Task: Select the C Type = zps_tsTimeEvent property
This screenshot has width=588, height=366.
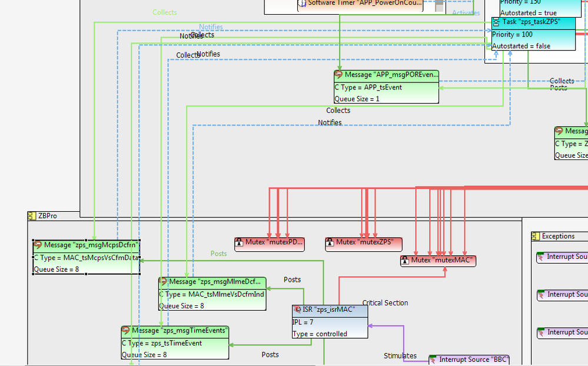Action: pos(162,343)
